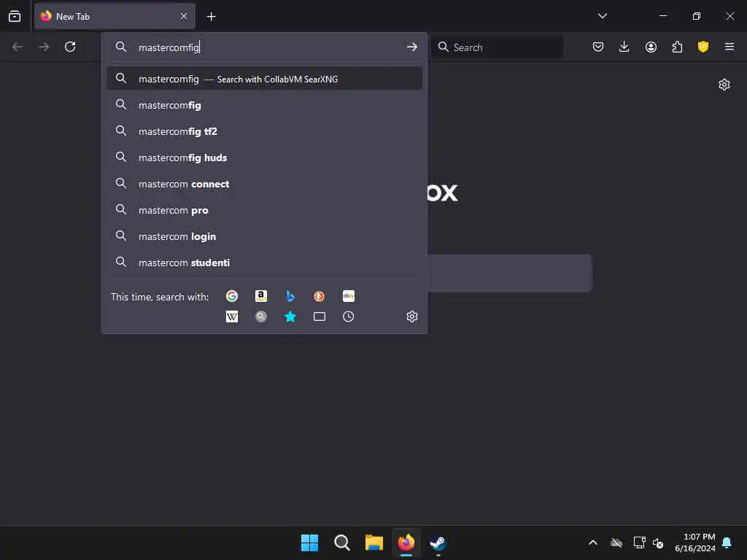The height and width of the screenshot is (560, 747).
Task: Open Firefox account menu
Action: pos(651,47)
